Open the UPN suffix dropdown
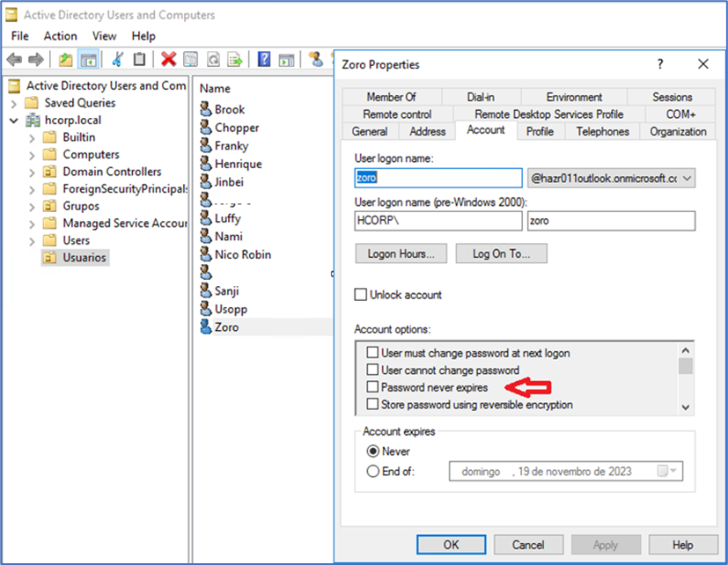This screenshot has width=728, height=565. tap(687, 178)
